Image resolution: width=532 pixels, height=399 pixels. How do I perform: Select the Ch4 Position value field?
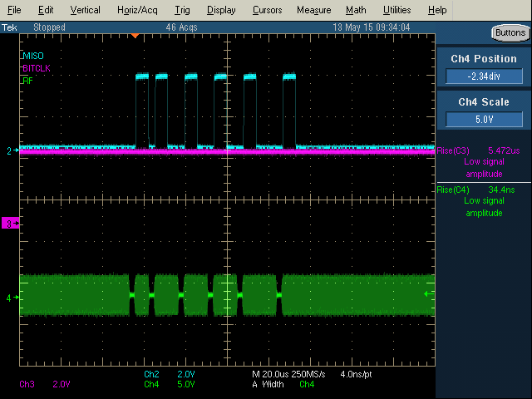pos(484,76)
